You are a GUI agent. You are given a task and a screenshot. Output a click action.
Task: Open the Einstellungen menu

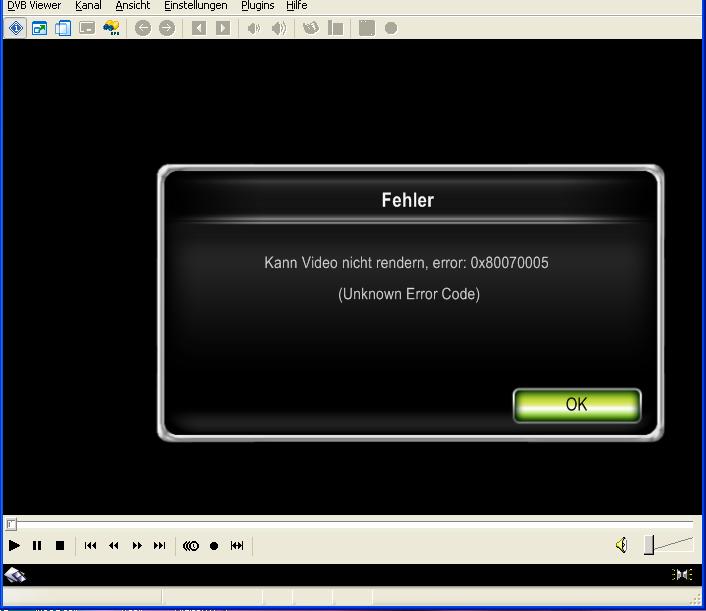[x=195, y=6]
